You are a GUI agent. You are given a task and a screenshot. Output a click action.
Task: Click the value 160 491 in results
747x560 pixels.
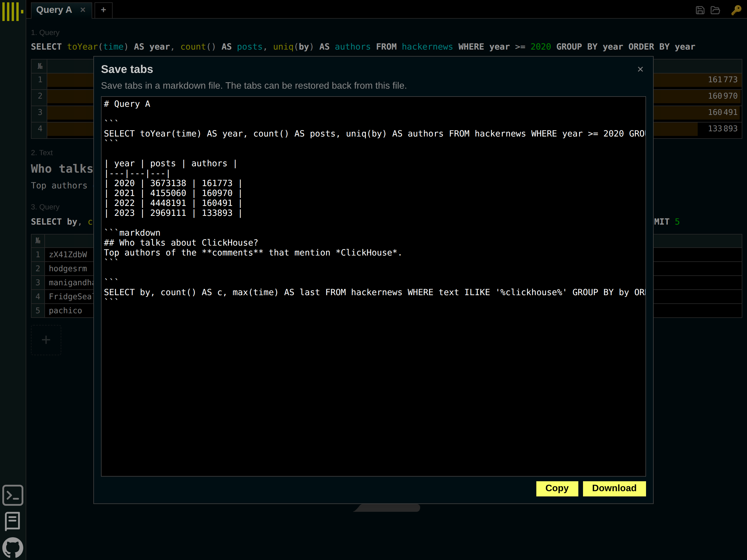[x=722, y=112]
